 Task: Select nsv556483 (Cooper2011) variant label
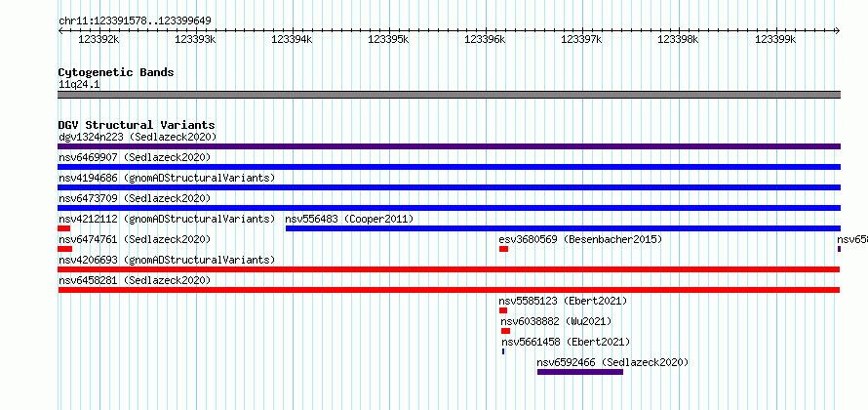click(349, 219)
